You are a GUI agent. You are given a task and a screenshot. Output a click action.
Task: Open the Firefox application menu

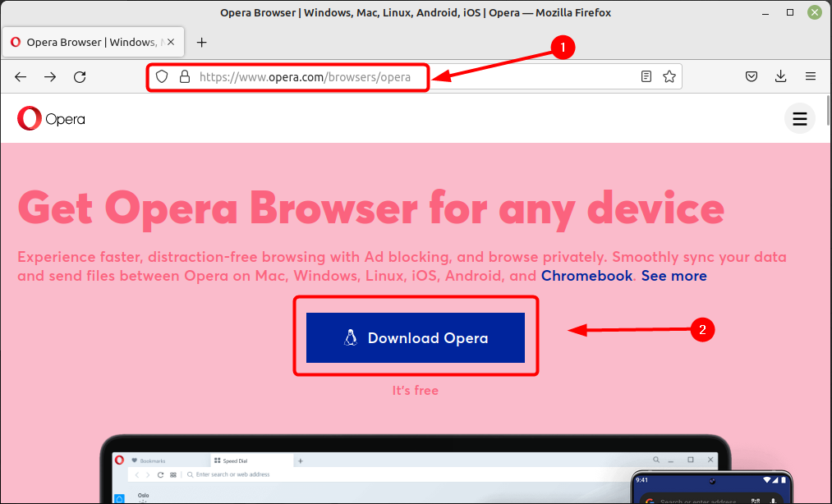click(x=811, y=76)
